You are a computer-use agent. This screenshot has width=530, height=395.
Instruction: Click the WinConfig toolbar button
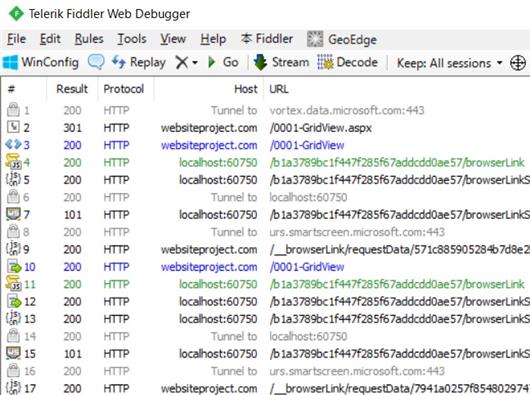(41, 63)
